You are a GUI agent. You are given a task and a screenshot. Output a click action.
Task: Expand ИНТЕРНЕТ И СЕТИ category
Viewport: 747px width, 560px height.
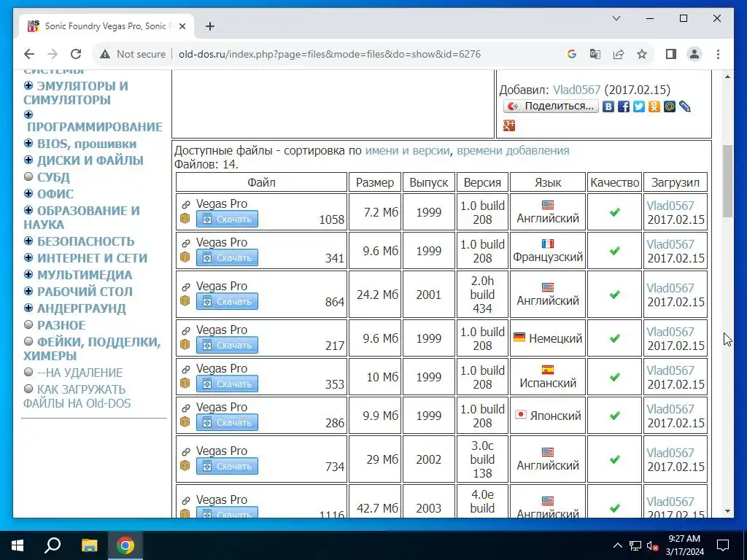coord(28,257)
